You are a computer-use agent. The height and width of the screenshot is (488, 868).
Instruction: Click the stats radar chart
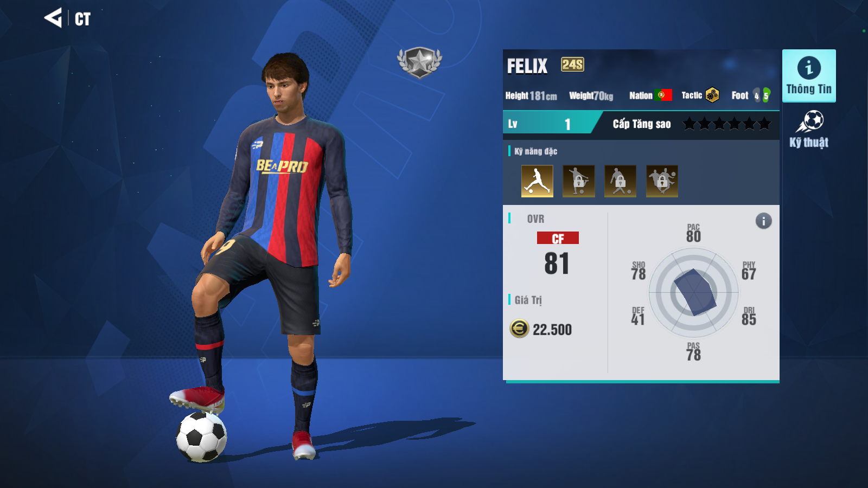694,293
